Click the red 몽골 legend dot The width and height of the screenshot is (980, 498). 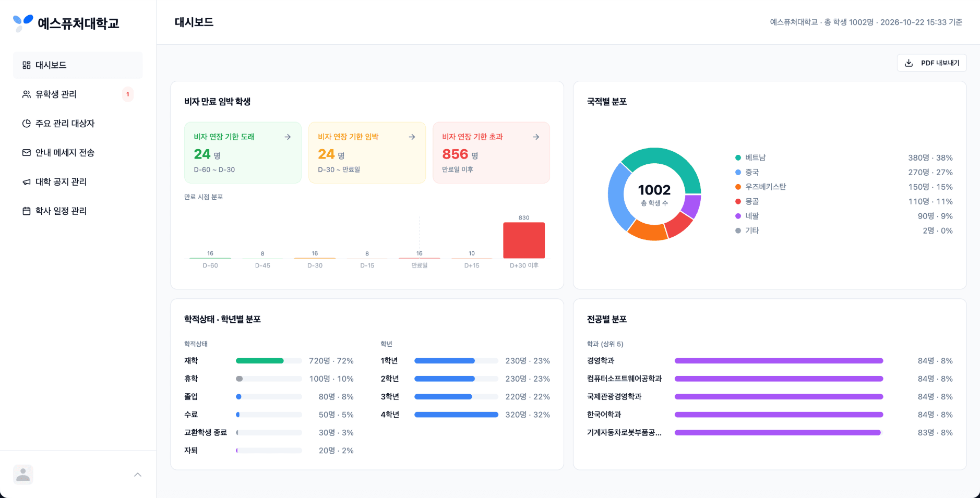[x=738, y=201]
